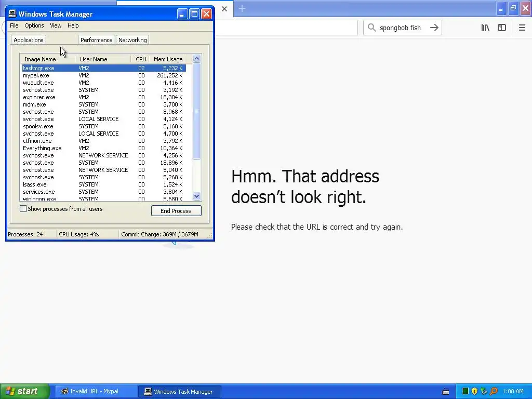Viewport: 532px width, 399px height.
Task: Open the Mypal hamburger menu
Action: point(522,28)
